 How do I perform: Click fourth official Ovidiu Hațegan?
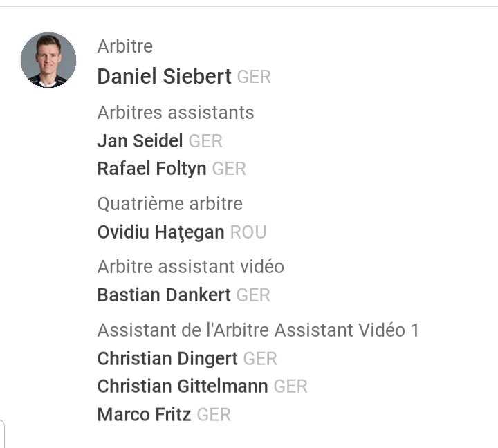point(160,232)
